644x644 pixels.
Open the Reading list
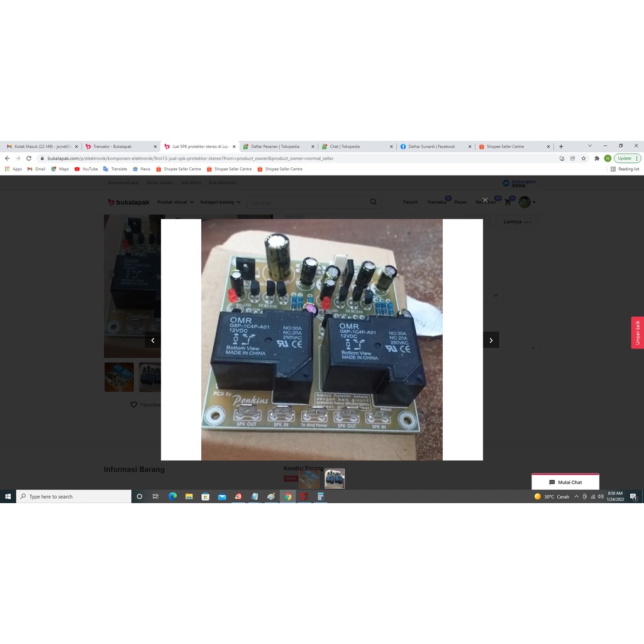pyautogui.click(x=625, y=169)
